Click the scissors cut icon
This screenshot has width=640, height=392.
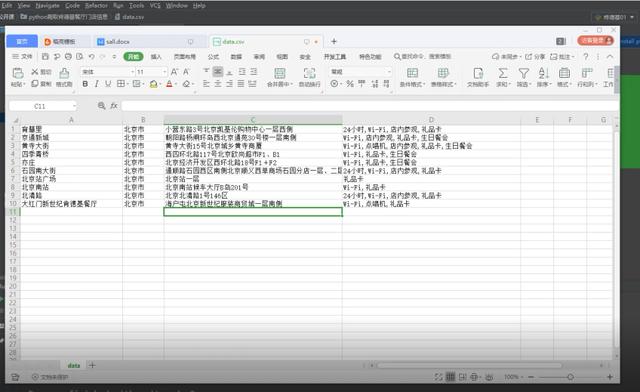click(35, 72)
